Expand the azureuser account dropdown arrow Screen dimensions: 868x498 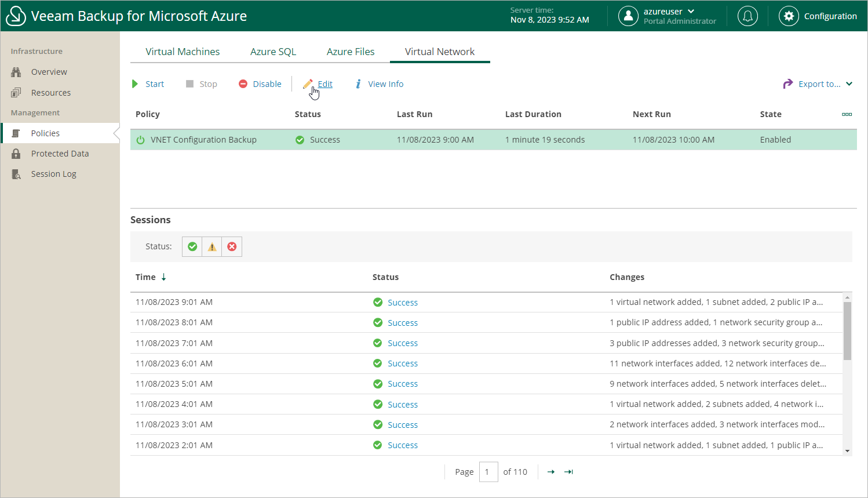(x=691, y=12)
